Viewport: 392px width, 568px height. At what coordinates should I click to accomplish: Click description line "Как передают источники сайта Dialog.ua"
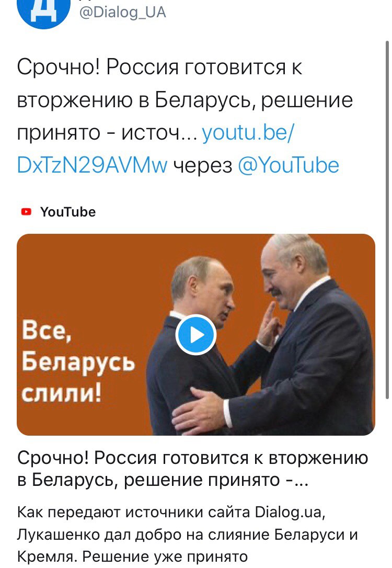171,512
